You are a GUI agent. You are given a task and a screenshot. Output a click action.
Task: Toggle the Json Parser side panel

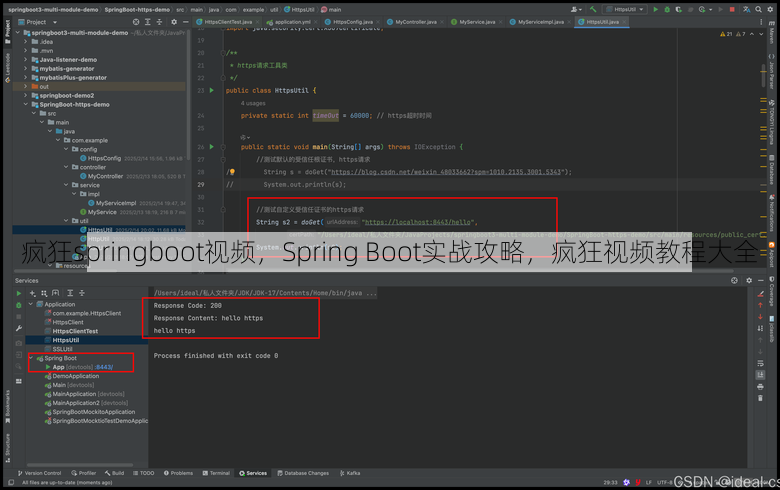click(772, 72)
